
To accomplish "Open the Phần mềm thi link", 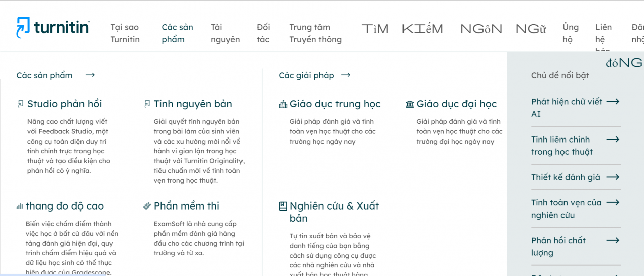I will pos(187,206).
